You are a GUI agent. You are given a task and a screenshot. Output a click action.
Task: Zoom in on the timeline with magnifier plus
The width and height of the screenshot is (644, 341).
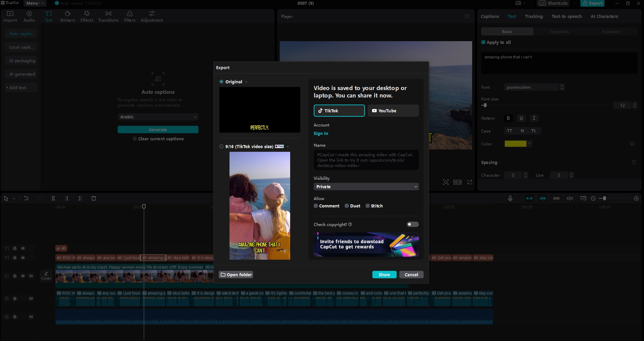pos(636,198)
